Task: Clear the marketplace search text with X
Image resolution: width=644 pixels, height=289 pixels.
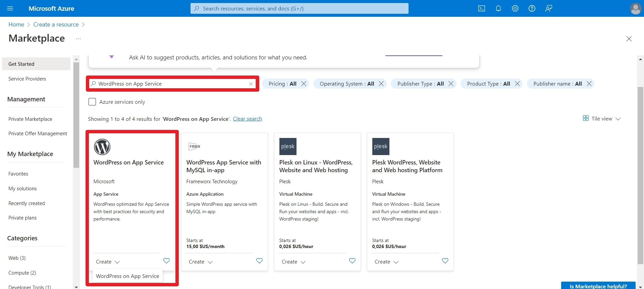Action: coord(251,84)
